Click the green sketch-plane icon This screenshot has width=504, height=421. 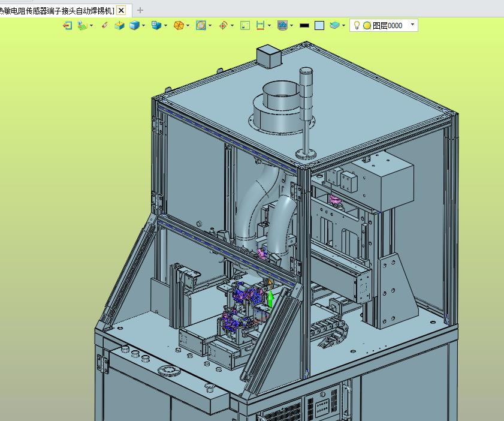click(x=82, y=25)
